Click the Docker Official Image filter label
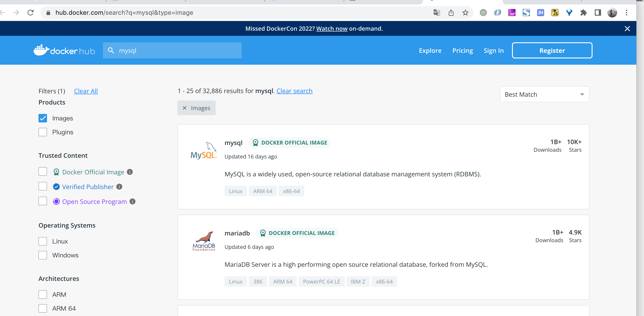This screenshot has height=316, width=644. [93, 172]
